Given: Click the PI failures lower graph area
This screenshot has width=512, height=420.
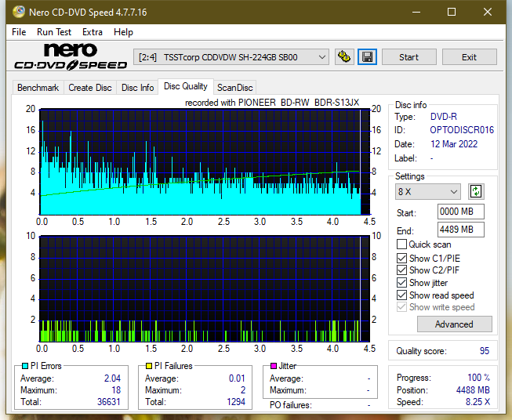Looking at the screenshot, I should tap(205, 289).
